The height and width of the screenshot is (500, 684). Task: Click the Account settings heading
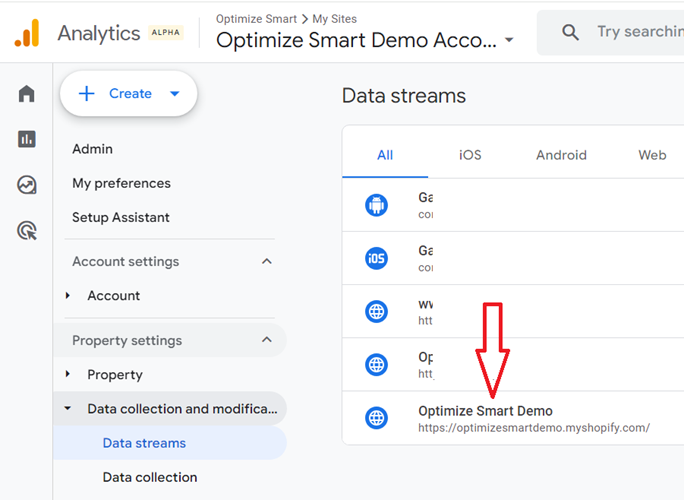(x=126, y=261)
